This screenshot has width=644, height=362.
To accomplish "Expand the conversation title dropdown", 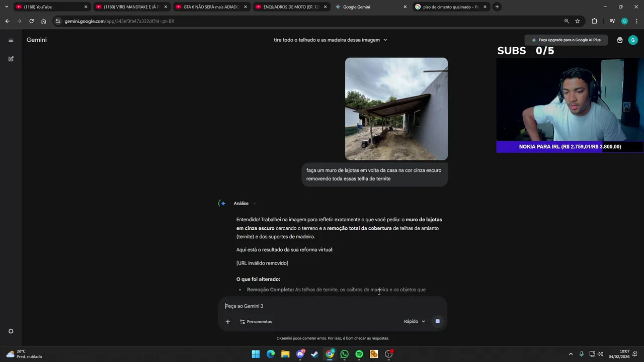I will point(385,40).
